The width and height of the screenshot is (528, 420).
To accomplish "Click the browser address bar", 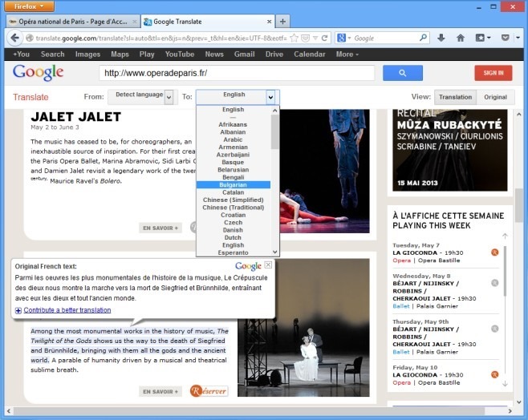I will click(161, 38).
